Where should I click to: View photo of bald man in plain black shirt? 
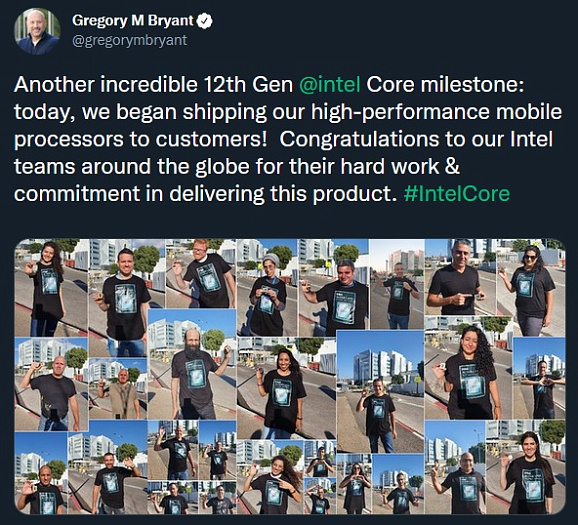[x=52, y=384]
